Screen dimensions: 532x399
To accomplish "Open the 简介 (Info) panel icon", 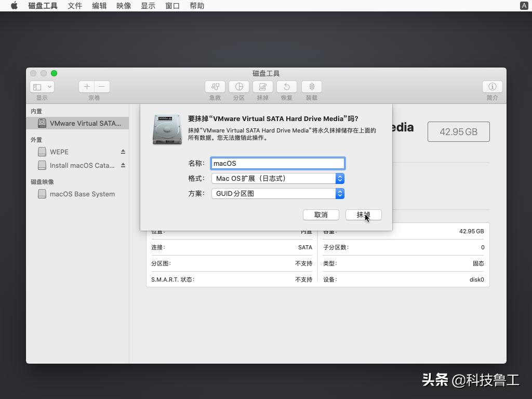I will (x=492, y=86).
